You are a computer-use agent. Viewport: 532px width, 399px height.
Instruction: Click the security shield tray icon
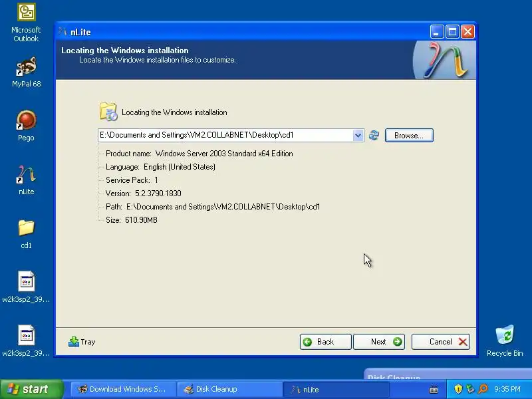[458, 389]
